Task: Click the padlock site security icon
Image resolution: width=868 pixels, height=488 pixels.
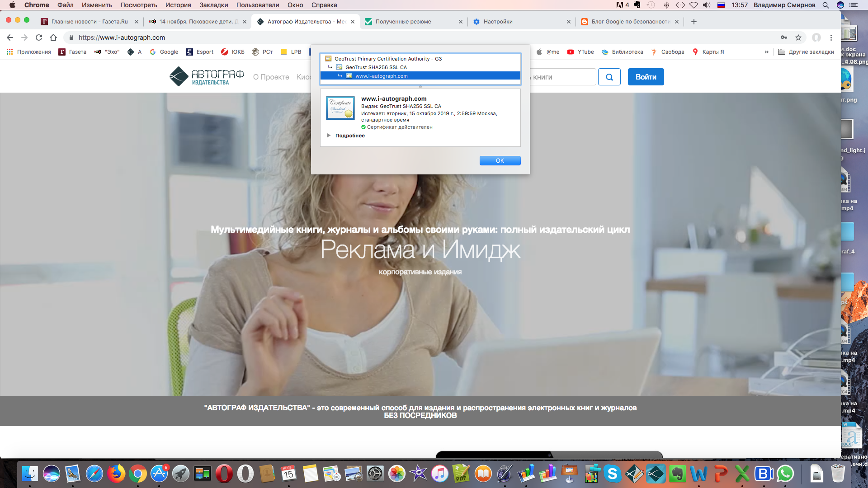Action: 71,38
